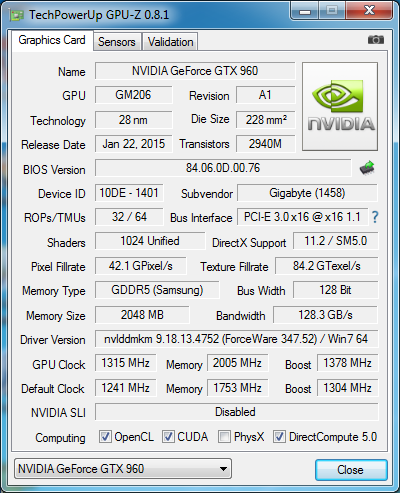This screenshot has height=493, width=400.
Task: Click the Texture Fillrate label
Action: click(x=234, y=267)
